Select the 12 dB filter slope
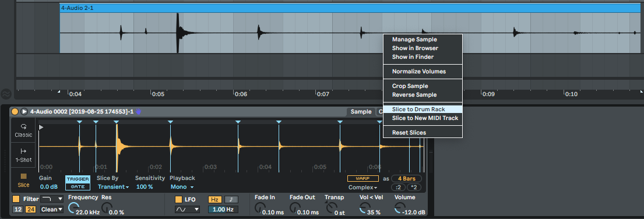 (x=17, y=210)
